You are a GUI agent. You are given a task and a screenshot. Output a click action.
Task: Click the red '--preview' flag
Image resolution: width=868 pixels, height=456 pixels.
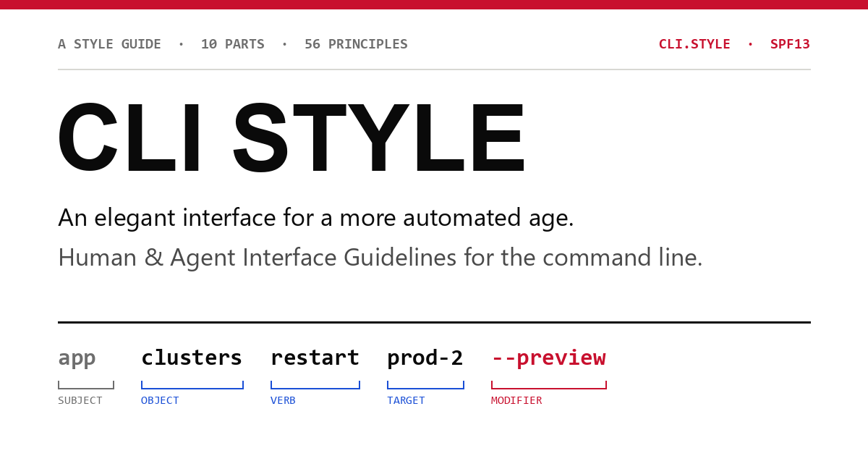pos(548,358)
